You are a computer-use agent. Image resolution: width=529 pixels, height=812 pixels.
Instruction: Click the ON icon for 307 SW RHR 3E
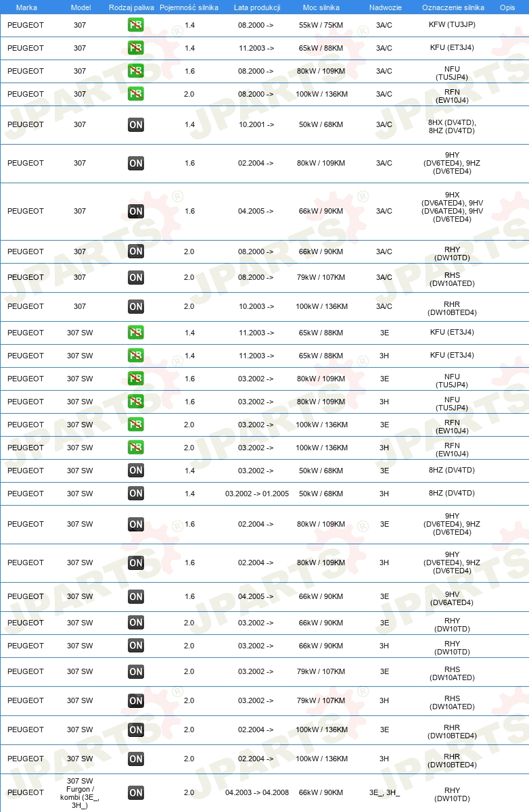pos(136,730)
